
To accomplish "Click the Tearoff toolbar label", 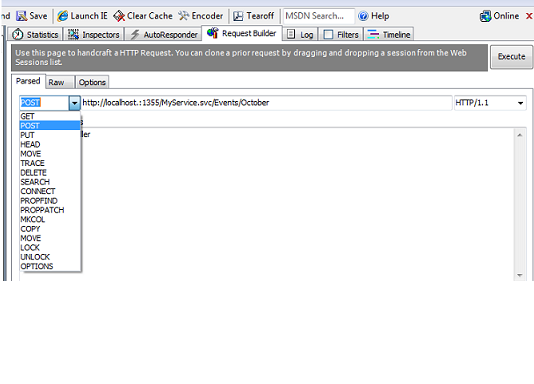I will 260,16.
